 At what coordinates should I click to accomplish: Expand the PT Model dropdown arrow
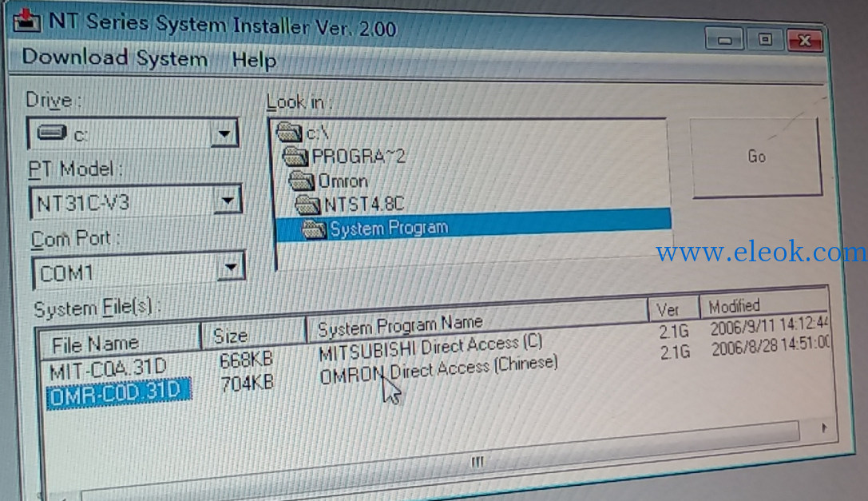pos(228,200)
